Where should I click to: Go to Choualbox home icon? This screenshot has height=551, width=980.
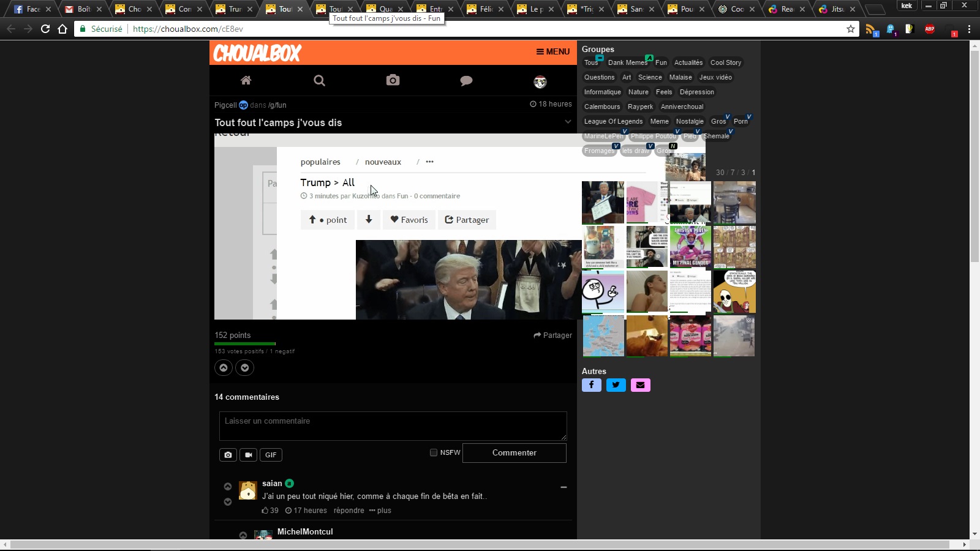246,80
